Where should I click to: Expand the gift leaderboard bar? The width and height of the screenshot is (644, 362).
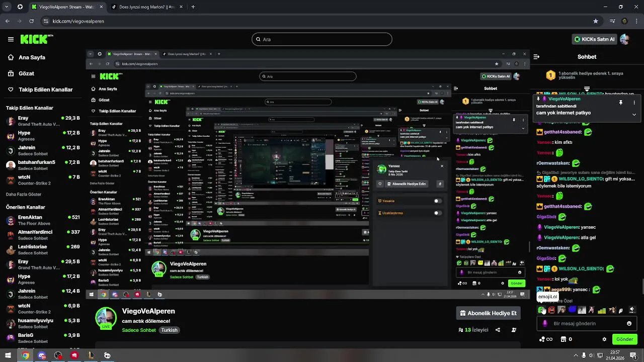pos(587,89)
